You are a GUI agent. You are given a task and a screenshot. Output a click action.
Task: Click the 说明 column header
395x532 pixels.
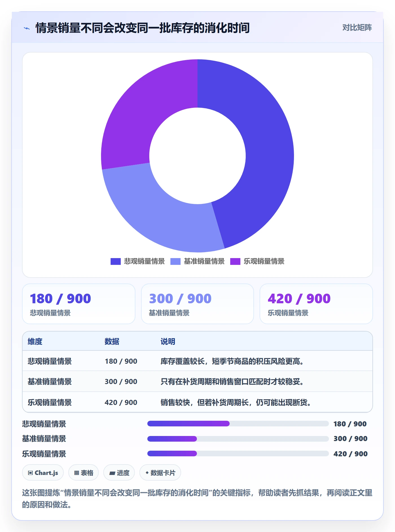pyautogui.click(x=168, y=341)
